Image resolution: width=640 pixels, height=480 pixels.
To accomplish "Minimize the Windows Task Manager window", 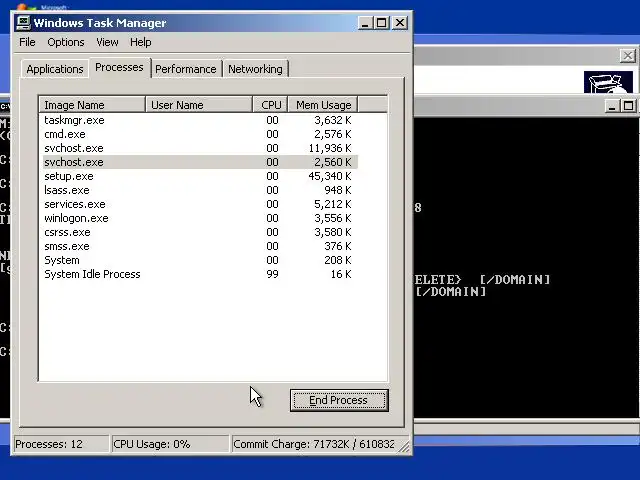I will (x=365, y=22).
